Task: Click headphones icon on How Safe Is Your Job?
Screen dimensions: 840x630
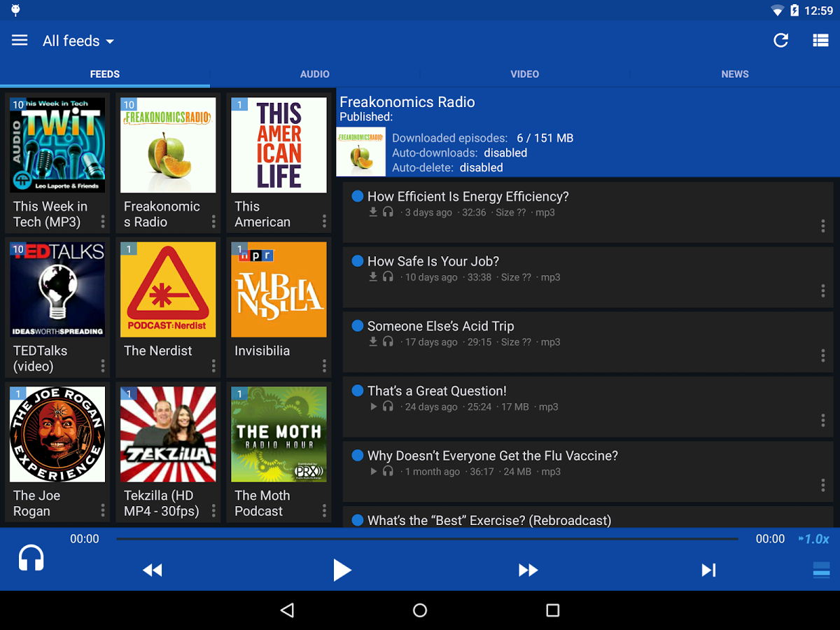Action: [388, 276]
